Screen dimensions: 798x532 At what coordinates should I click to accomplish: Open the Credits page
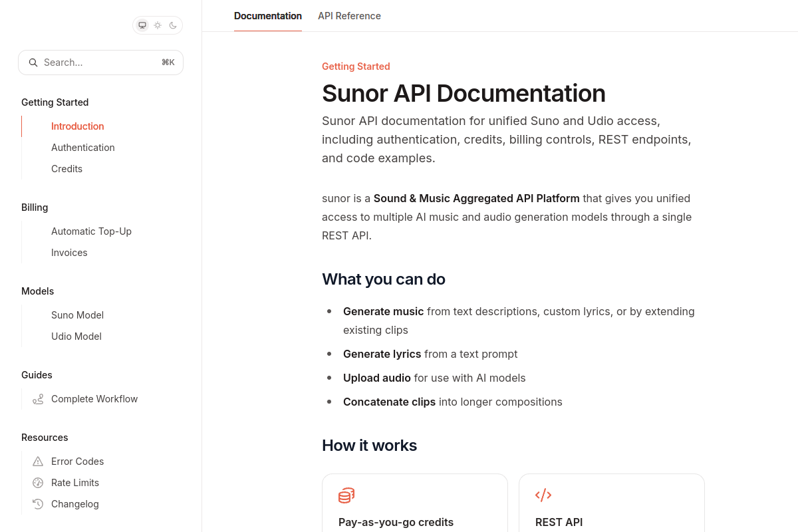point(66,169)
